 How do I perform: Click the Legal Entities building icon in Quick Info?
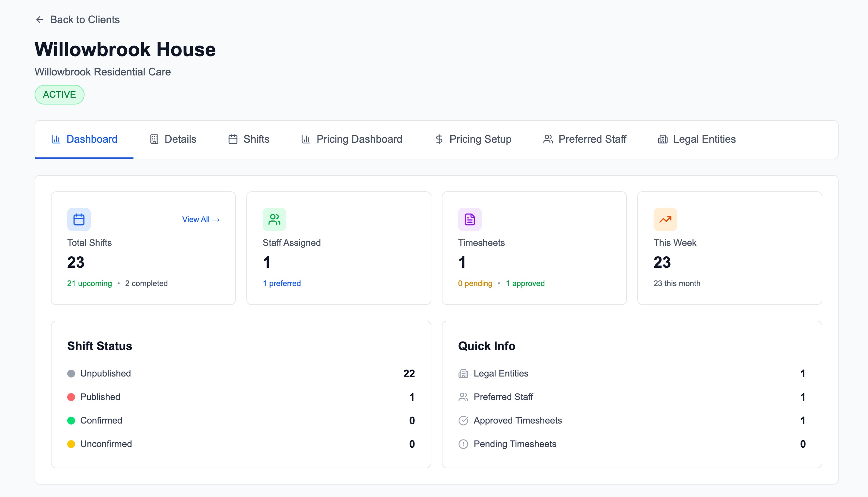click(x=463, y=374)
